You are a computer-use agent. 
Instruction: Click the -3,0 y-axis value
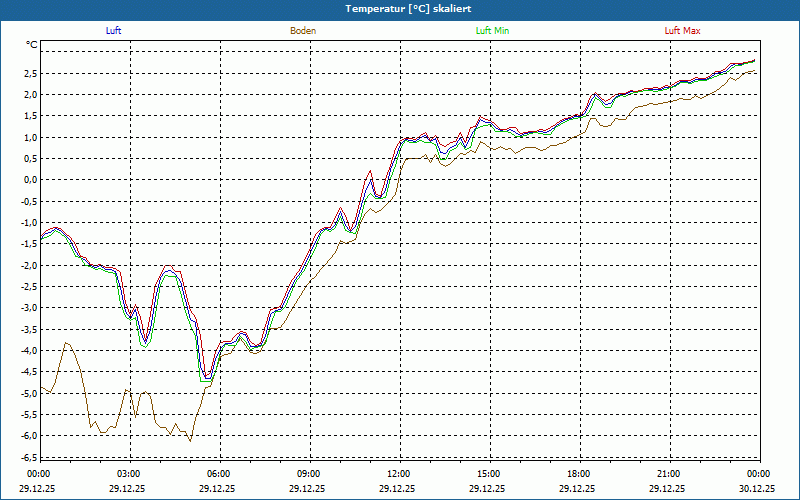[x=30, y=308]
